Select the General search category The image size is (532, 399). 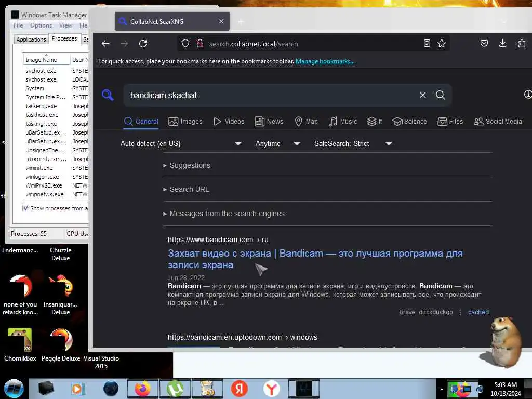(x=141, y=122)
